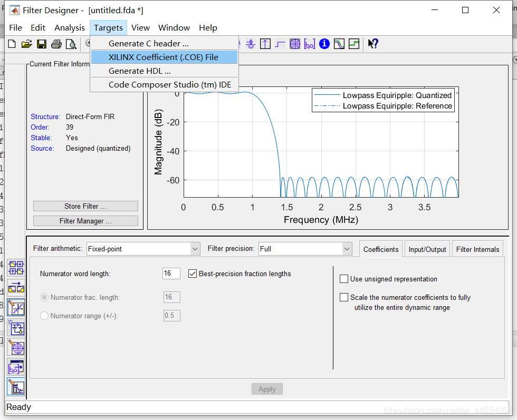Choose Code Composer Studio (tm) IDE
The image size is (517, 420).
(x=164, y=85)
